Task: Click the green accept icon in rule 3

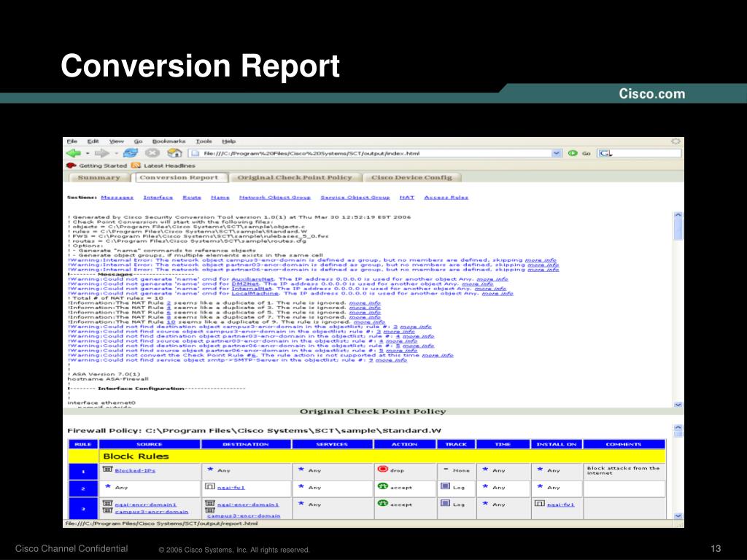Action: point(382,503)
